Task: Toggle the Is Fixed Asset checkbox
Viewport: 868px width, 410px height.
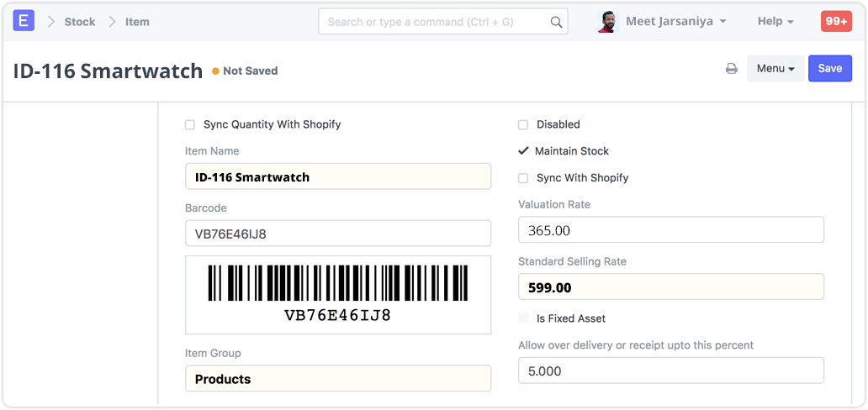Action: [x=523, y=318]
